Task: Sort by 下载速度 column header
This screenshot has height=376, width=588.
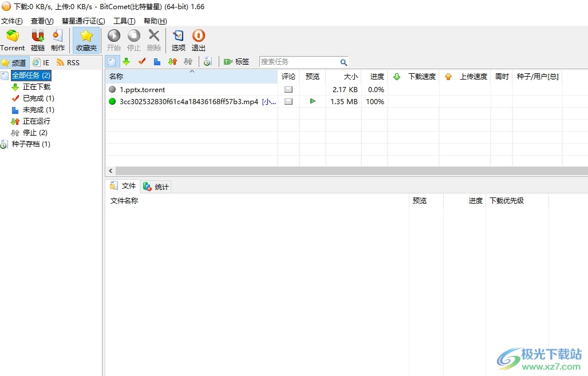Action: coord(413,77)
